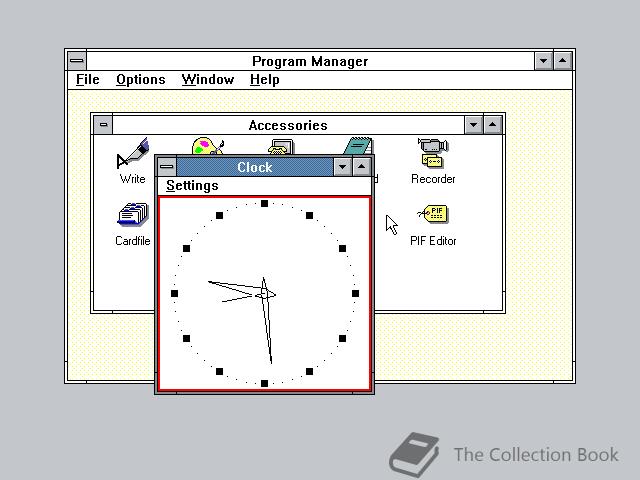This screenshot has width=640, height=480.
Task: Click the Clock title bar
Action: [x=255, y=167]
